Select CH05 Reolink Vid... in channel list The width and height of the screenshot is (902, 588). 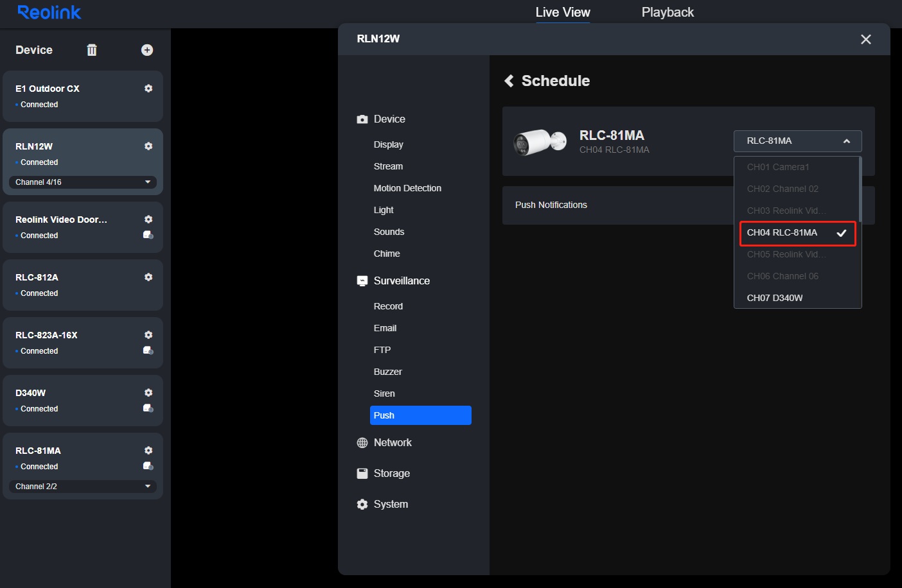coord(796,254)
